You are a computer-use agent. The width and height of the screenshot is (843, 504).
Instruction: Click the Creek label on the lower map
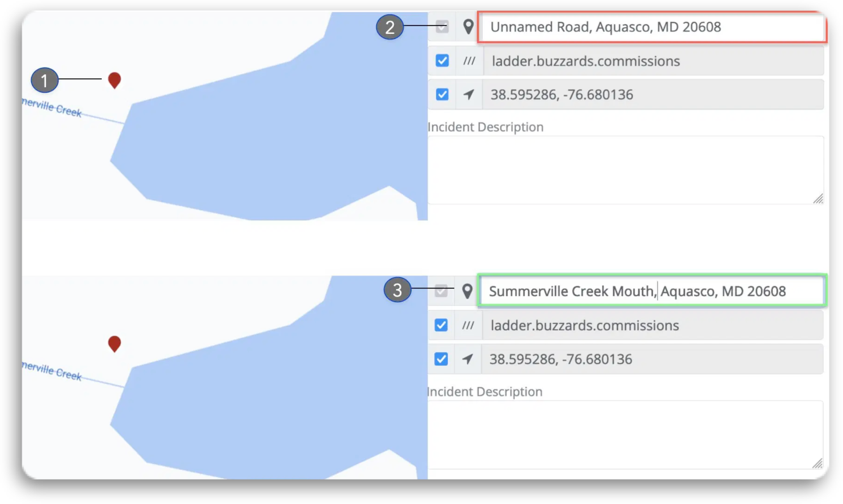[52, 371]
